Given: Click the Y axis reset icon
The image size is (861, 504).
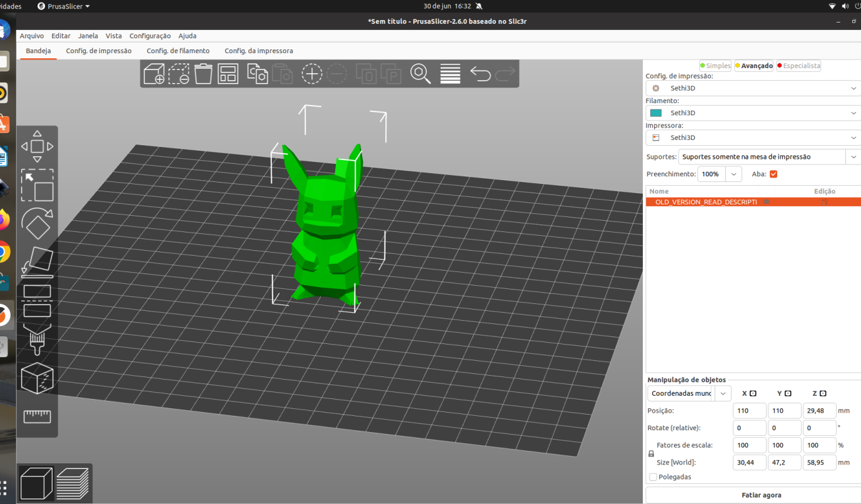Looking at the screenshot, I should pos(788,393).
